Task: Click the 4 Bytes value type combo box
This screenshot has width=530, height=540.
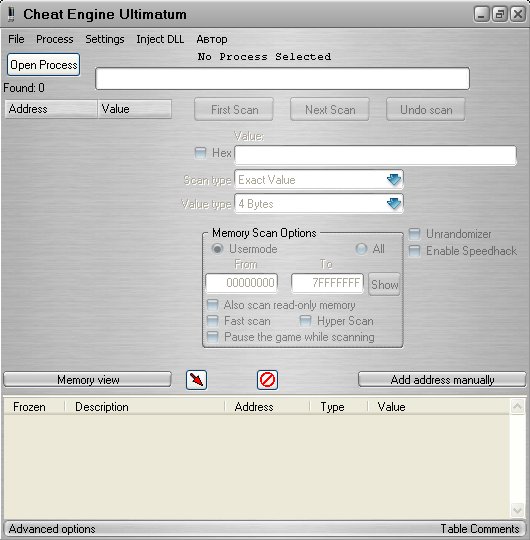Action: (319, 204)
